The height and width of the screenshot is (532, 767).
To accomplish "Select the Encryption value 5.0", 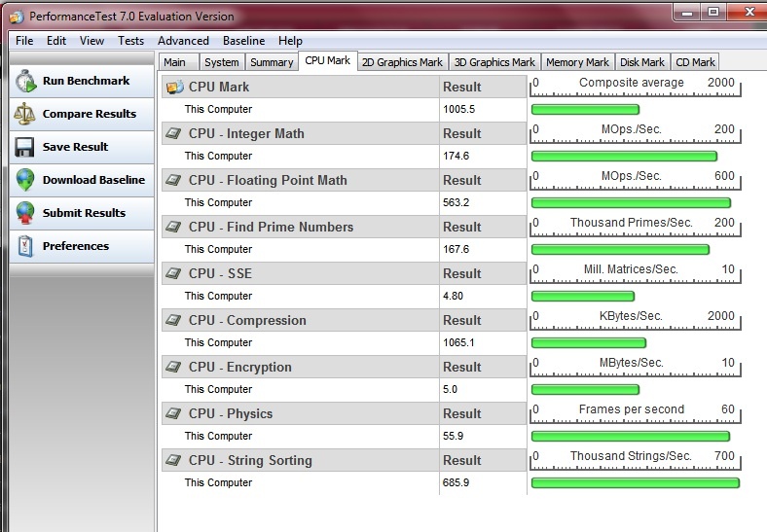I will click(x=450, y=389).
